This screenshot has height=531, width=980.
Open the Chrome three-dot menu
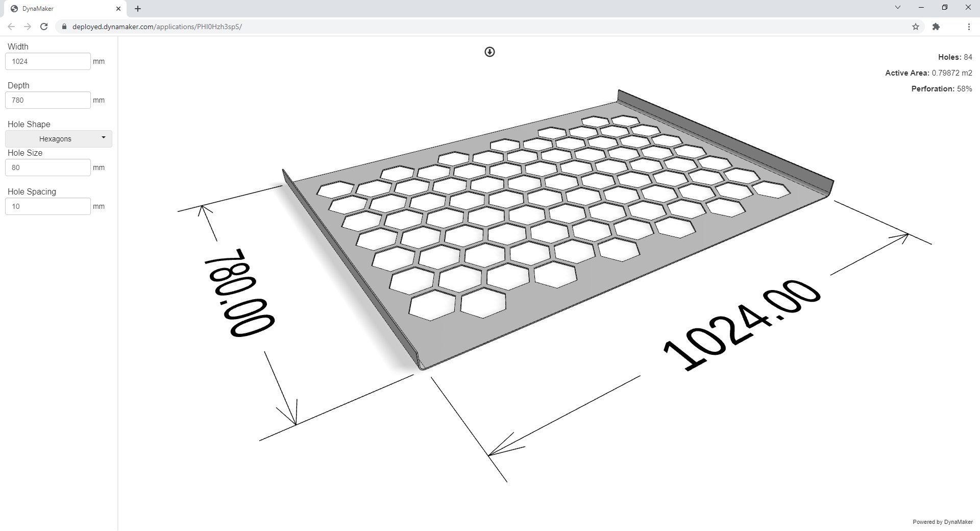coord(969,27)
